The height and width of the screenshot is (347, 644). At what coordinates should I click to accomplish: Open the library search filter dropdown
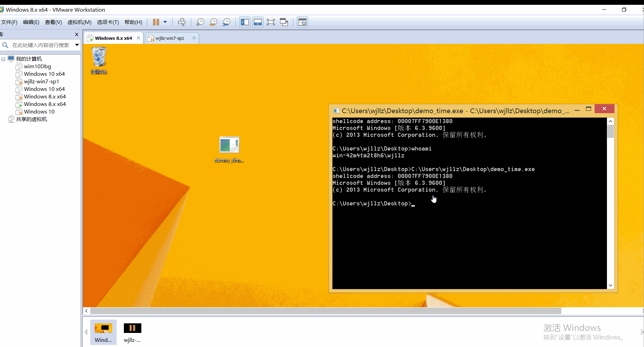point(77,45)
